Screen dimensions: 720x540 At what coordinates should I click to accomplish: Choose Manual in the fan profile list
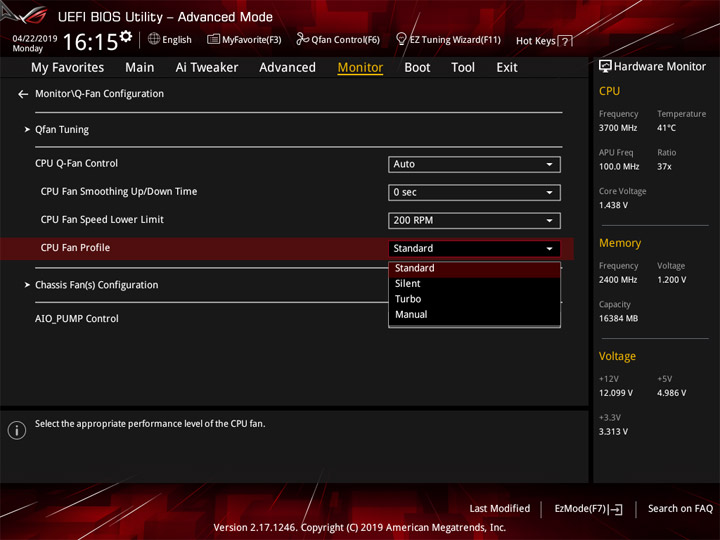474,315
